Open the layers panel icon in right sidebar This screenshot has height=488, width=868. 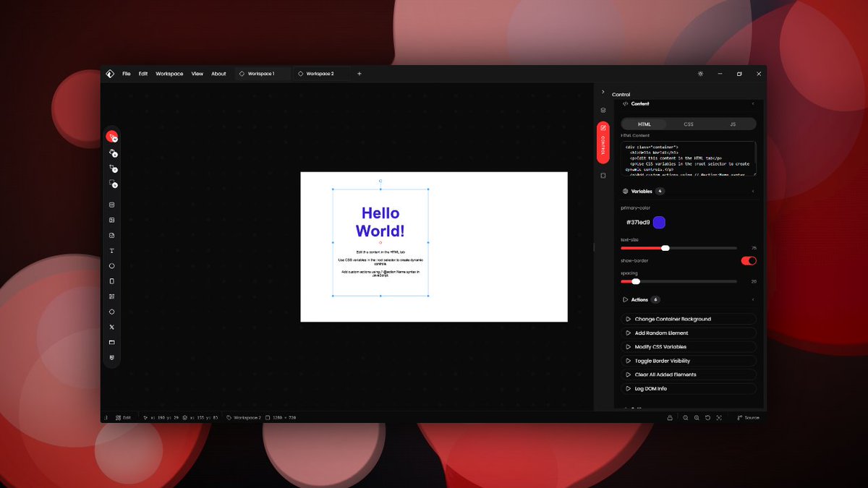(x=603, y=111)
